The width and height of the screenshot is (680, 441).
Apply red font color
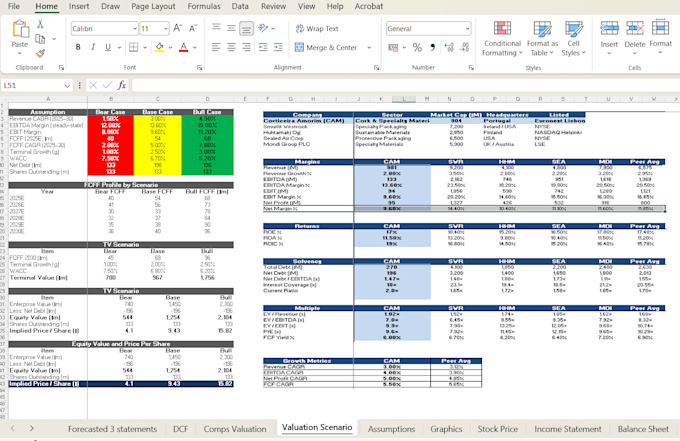click(x=183, y=47)
